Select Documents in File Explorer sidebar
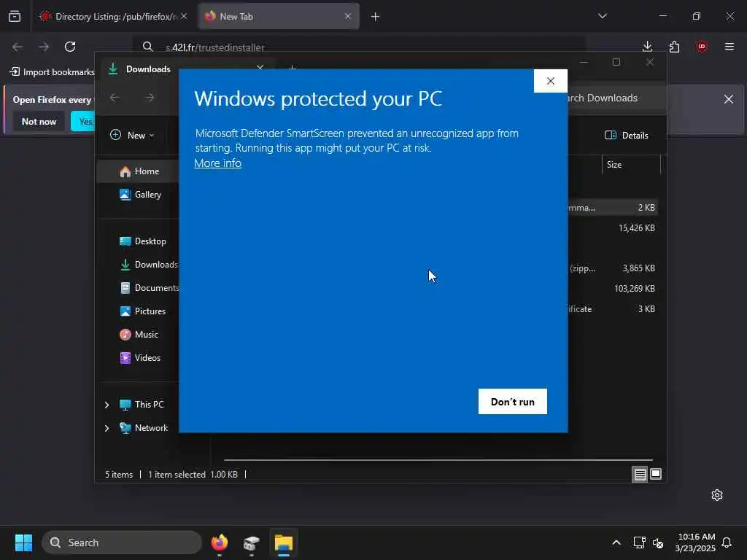Screen dimensions: 747x560 pos(150,288)
